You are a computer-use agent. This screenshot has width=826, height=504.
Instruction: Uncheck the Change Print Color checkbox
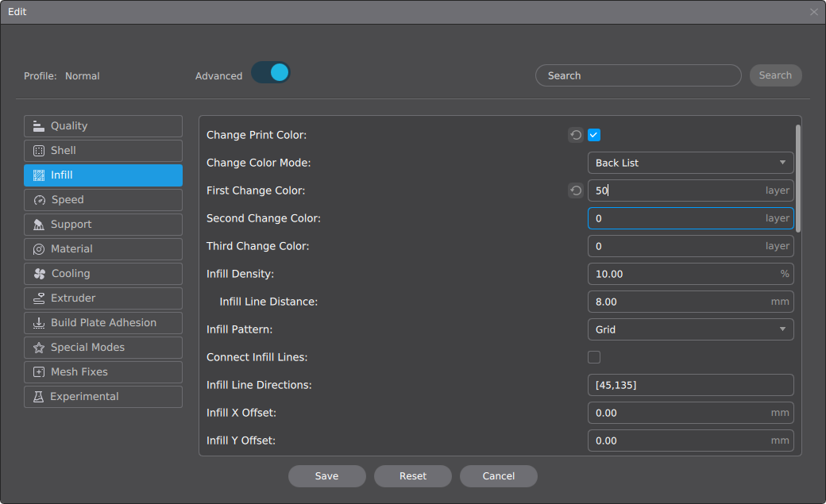[x=594, y=135]
